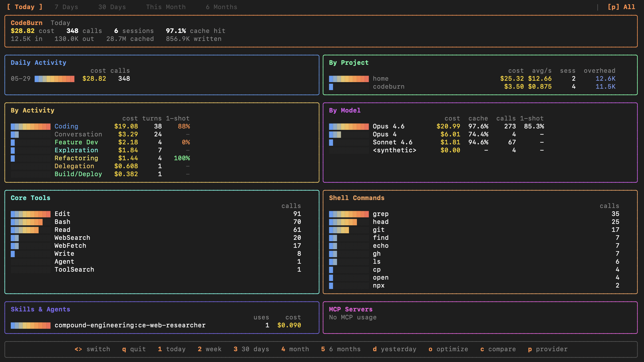The image size is (644, 362).
Task: Click the WebFetch tool row label
Action: click(x=70, y=246)
